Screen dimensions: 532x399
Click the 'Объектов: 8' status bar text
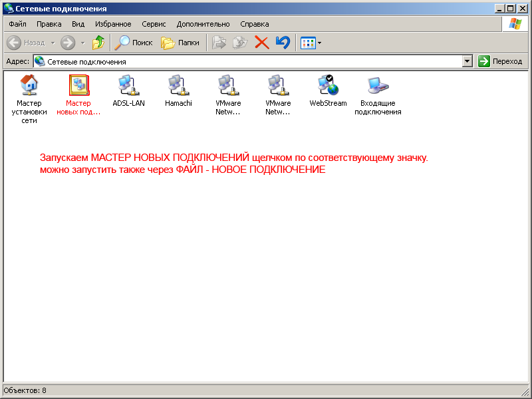click(25, 390)
